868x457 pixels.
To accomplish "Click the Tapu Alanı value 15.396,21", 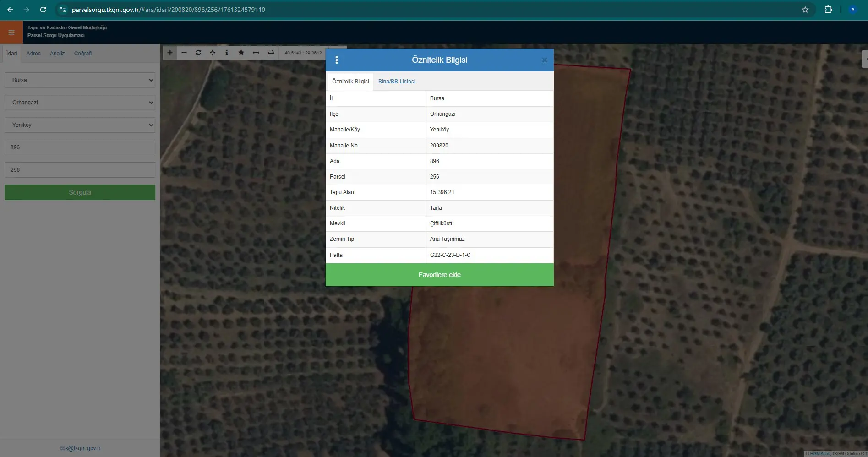I will (442, 192).
